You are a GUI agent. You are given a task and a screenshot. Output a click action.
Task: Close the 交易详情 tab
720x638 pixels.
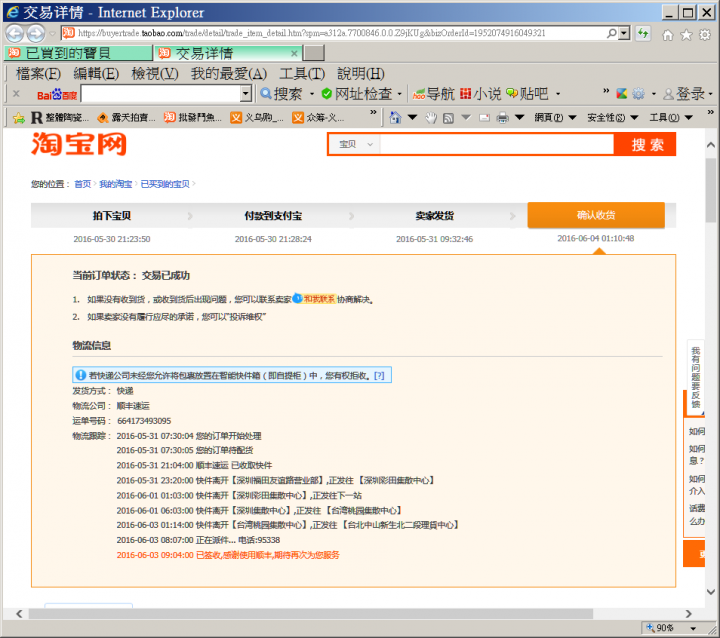pos(294,54)
